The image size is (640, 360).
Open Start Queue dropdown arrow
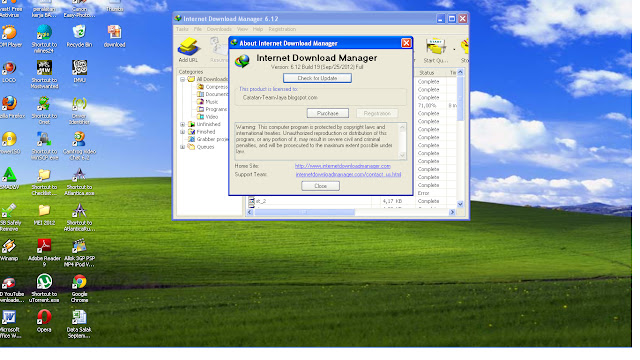click(x=454, y=49)
